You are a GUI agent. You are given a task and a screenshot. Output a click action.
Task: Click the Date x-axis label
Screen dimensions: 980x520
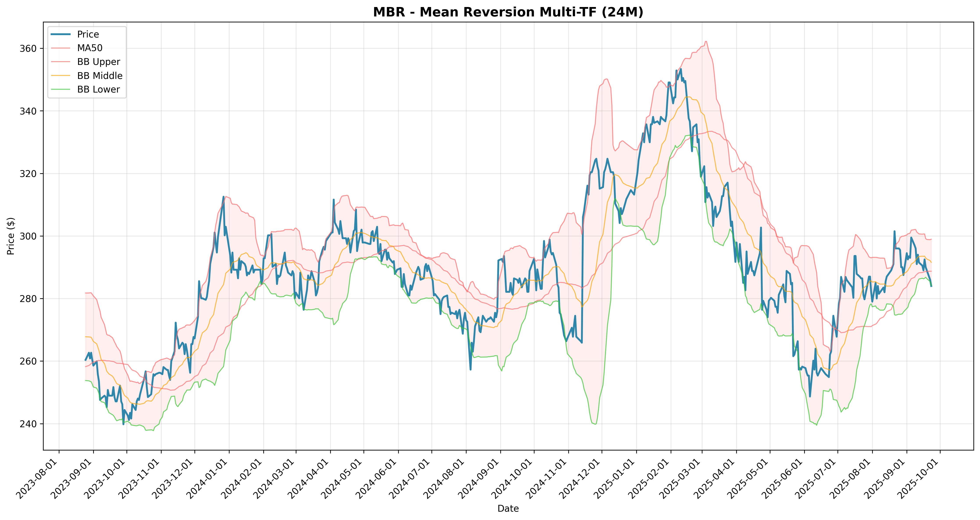point(508,509)
